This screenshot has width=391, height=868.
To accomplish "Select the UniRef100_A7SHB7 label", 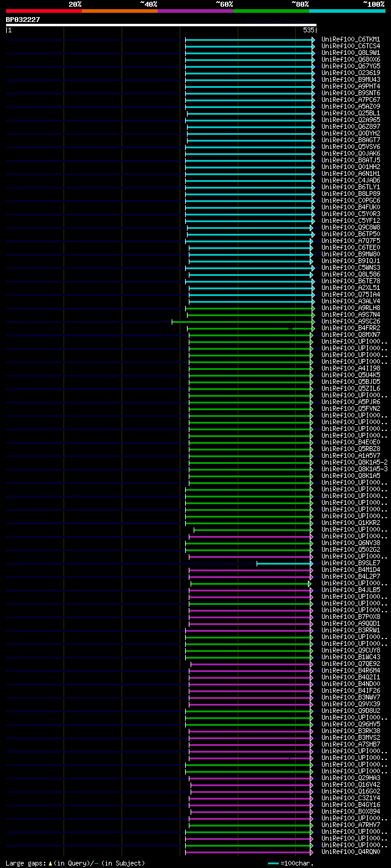I will tap(351, 744).
